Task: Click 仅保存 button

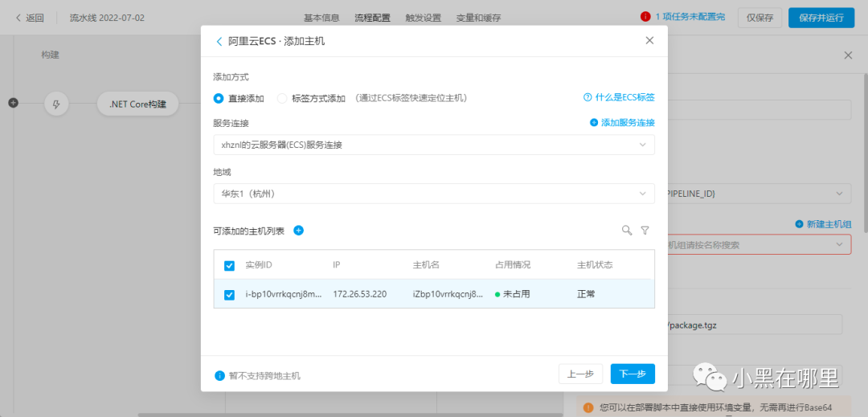Action: pyautogui.click(x=759, y=17)
